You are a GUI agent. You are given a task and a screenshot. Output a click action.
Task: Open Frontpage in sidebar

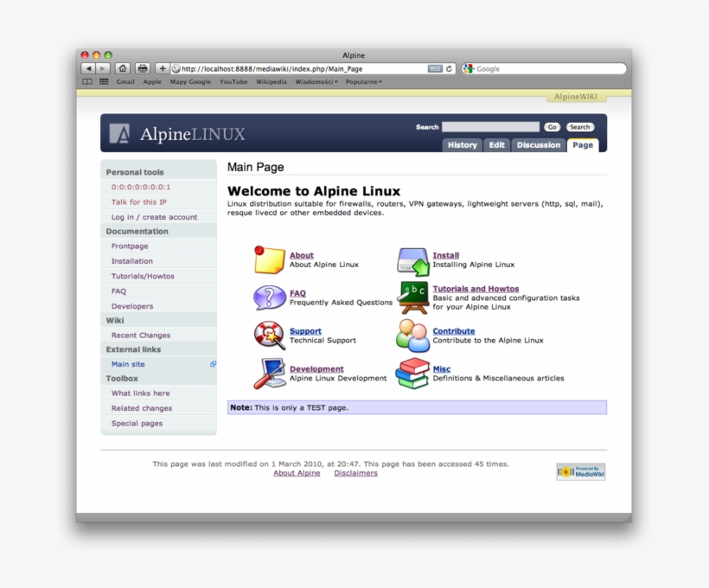pos(130,246)
